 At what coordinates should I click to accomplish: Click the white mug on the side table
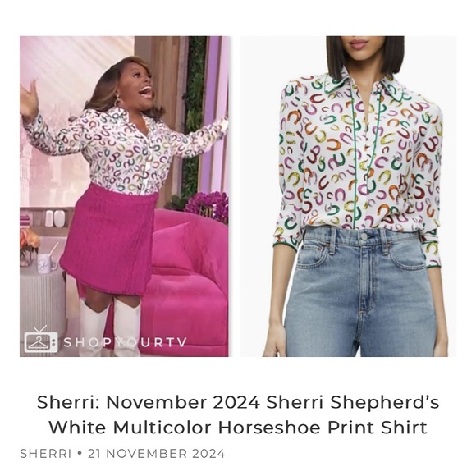(x=47, y=263)
